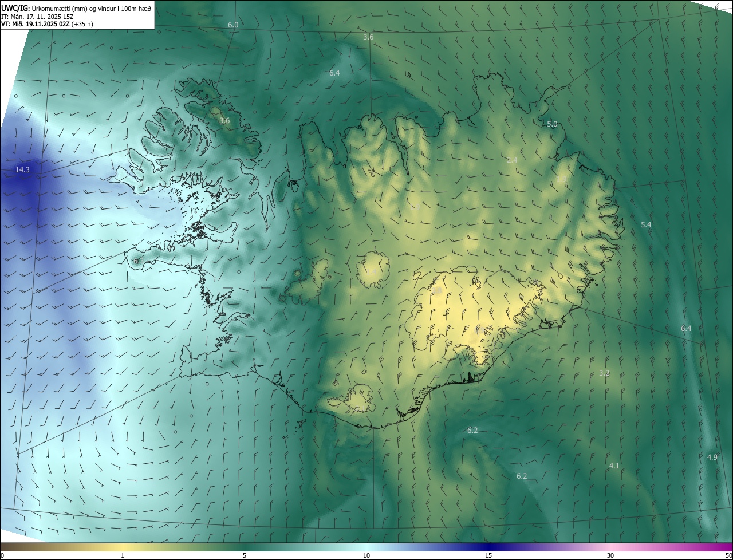The image size is (733, 560).
Task: Pick the dark navy segment of the color scale bar
Action: click(x=490, y=547)
